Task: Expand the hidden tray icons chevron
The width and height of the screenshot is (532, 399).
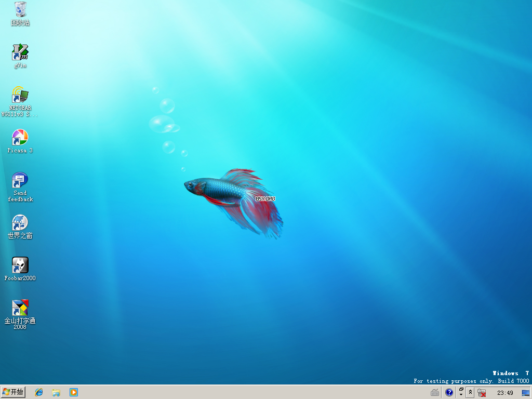Action: click(x=470, y=393)
